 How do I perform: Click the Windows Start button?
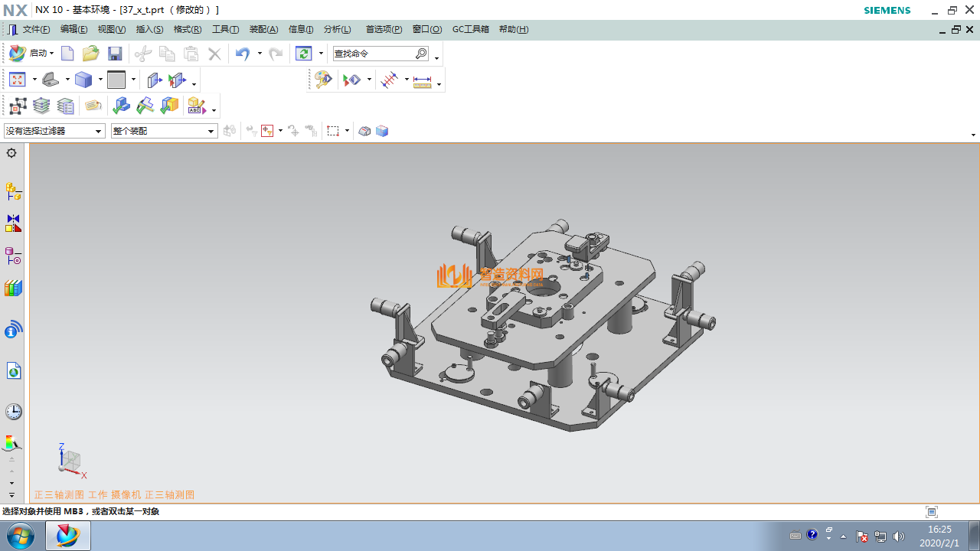pyautogui.click(x=21, y=536)
